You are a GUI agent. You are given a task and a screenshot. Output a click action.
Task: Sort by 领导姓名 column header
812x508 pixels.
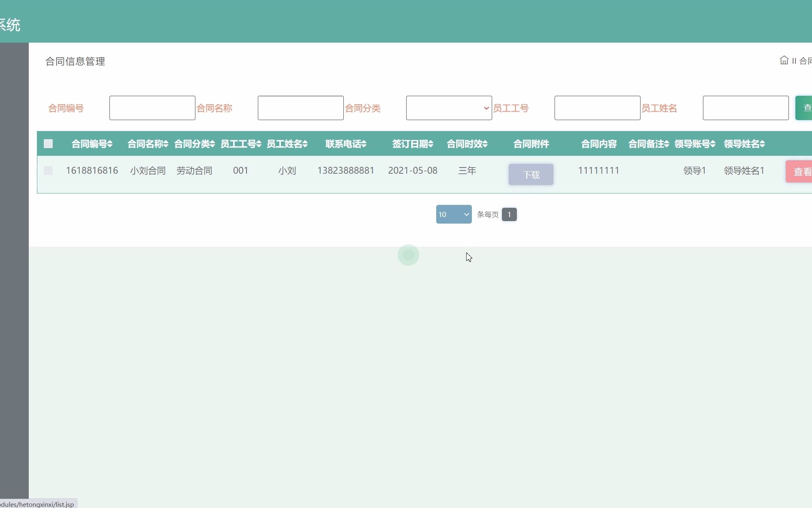pos(744,144)
